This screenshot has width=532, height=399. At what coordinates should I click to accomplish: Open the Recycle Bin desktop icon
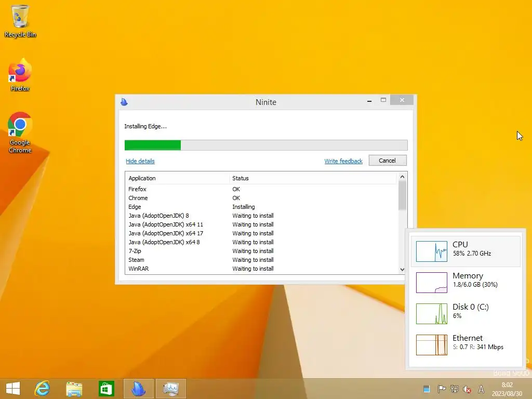(x=20, y=21)
